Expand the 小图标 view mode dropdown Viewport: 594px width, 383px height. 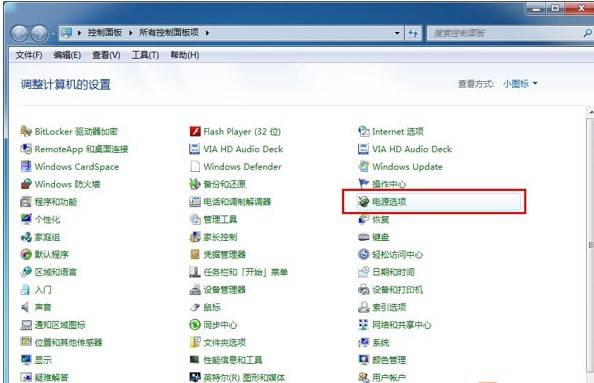pos(520,84)
